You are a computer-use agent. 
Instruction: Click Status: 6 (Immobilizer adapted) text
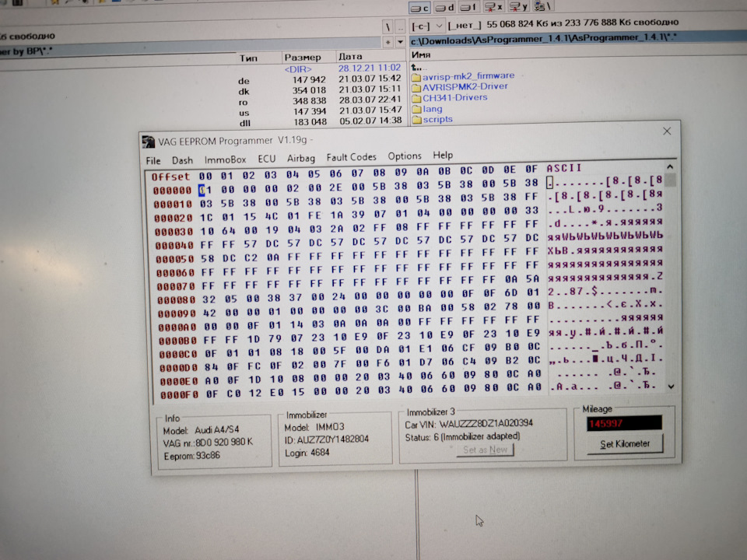462,436
